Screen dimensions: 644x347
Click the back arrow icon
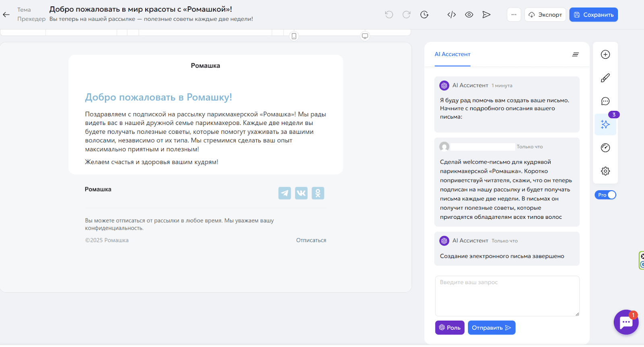6,15
